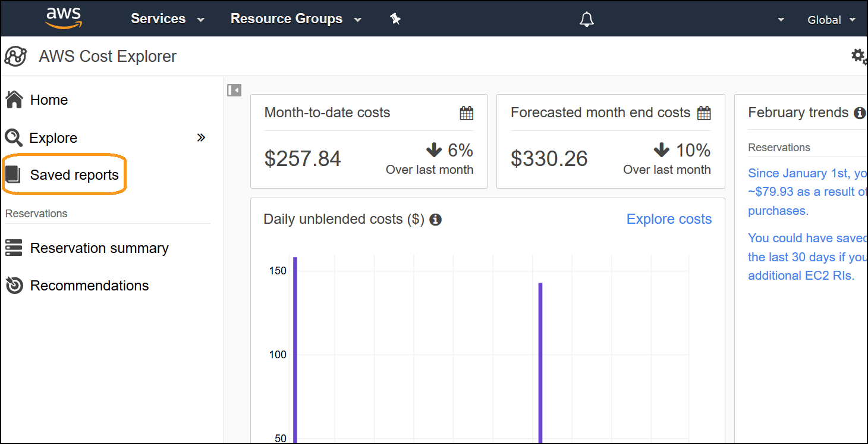Click calendar icon on Forecasted costs
The width and height of the screenshot is (868, 444).
pos(704,112)
